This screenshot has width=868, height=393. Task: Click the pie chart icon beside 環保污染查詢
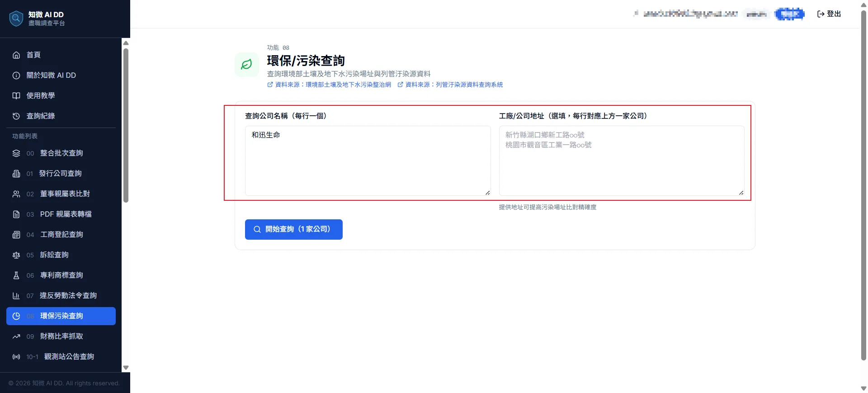(16, 316)
